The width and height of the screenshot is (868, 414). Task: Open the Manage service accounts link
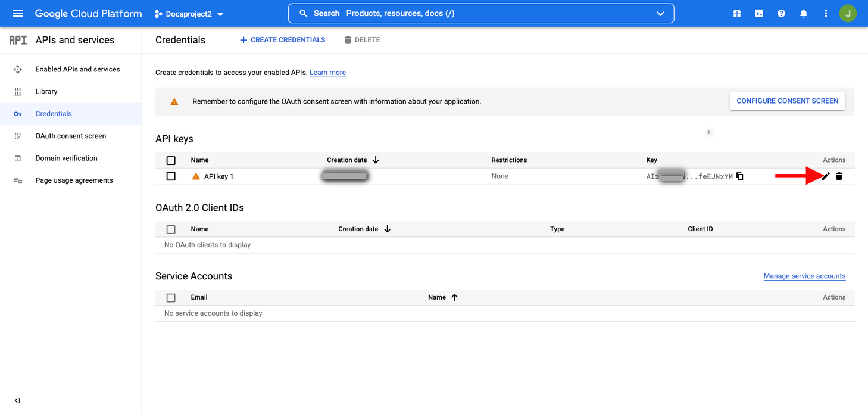point(804,276)
